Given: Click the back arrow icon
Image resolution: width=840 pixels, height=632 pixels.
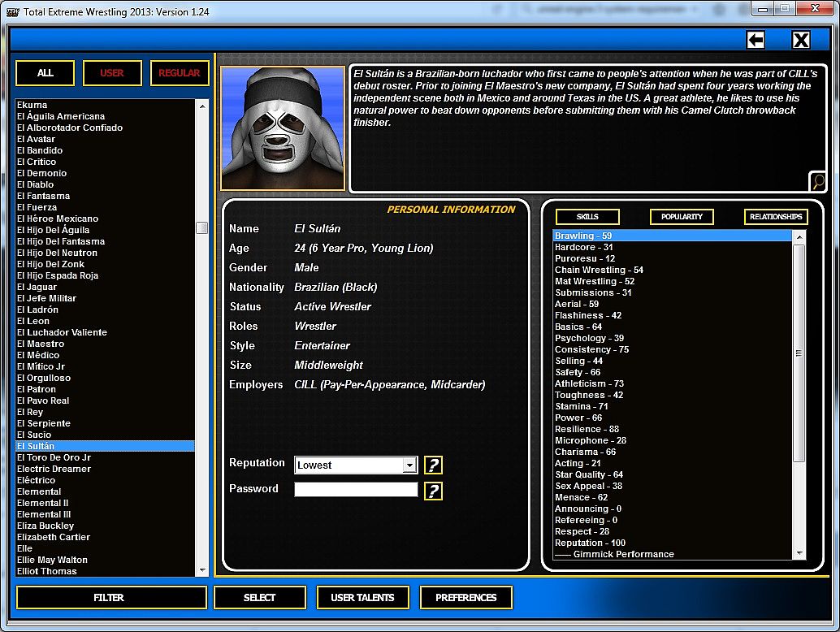Looking at the screenshot, I should [x=756, y=40].
